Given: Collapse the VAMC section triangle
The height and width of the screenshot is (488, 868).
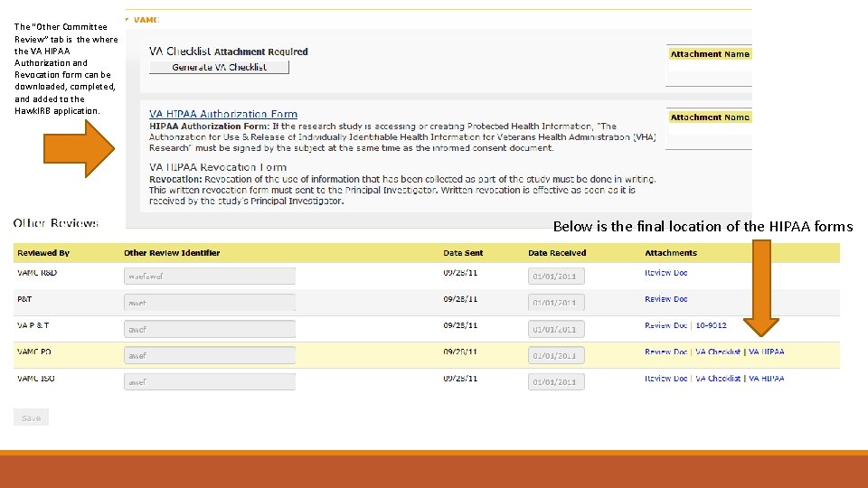Looking at the screenshot, I should pyautogui.click(x=127, y=20).
